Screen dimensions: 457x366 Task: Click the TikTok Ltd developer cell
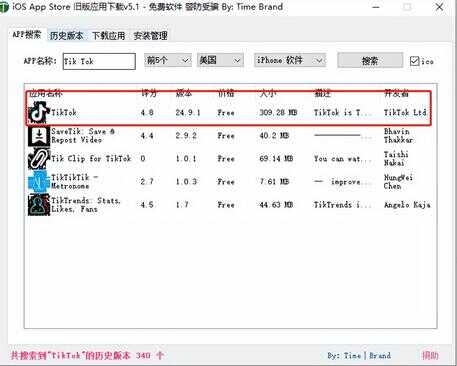click(x=405, y=113)
